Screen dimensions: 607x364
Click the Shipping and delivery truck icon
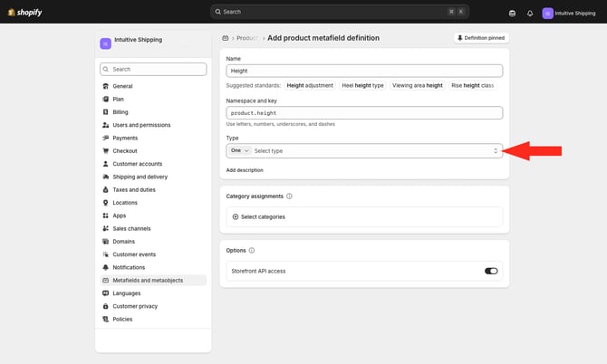pos(105,177)
